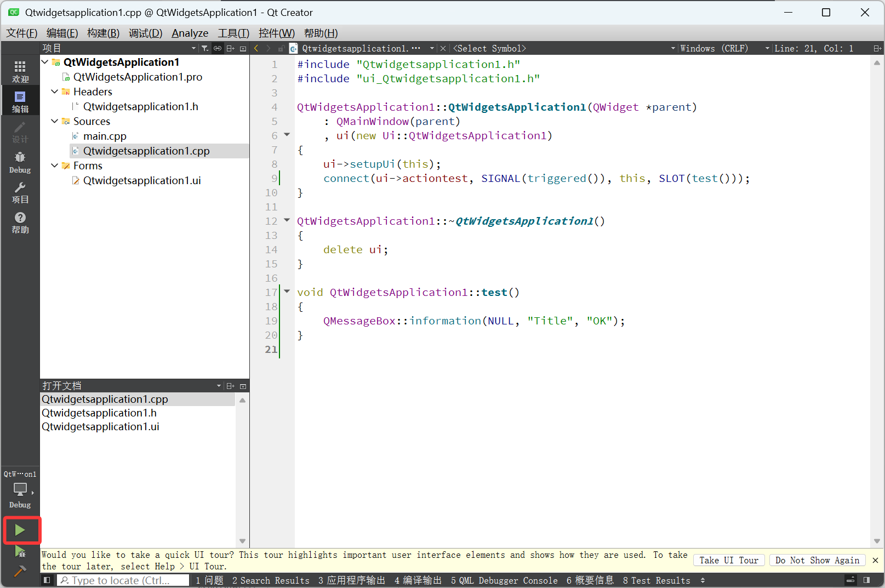Viewport: 885px width, 588px height.
Task: Open the Analyze menu
Action: (190, 33)
